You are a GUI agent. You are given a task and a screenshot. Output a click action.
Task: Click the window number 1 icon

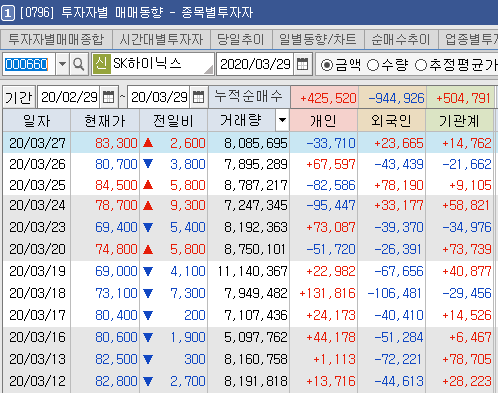coord(8,13)
